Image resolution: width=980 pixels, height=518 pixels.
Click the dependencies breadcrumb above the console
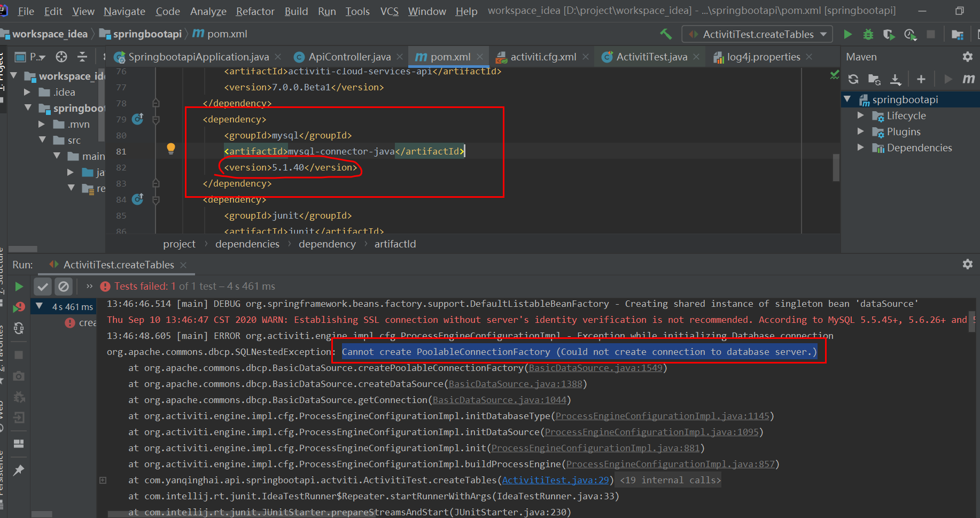[x=247, y=244]
